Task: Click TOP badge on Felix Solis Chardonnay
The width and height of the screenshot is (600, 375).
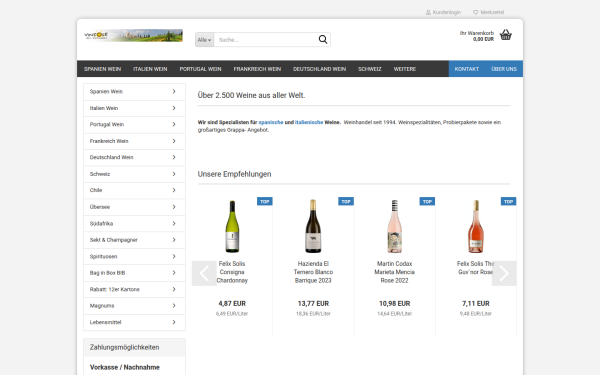Action: tap(265, 201)
